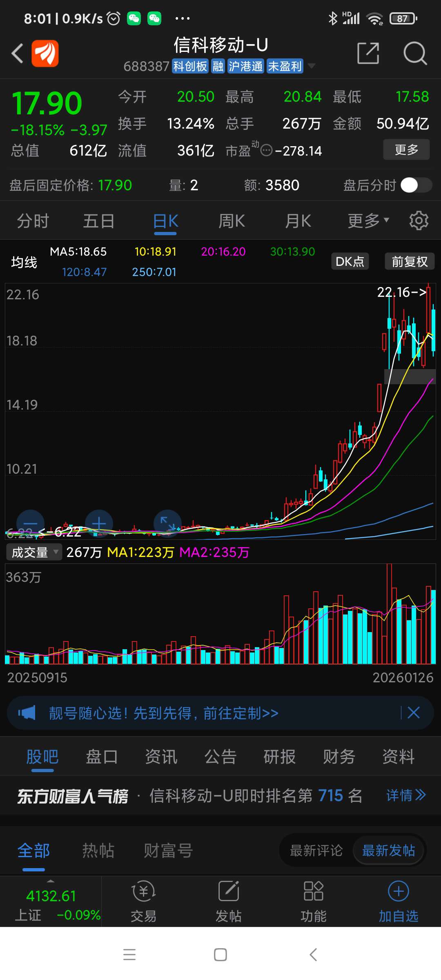Open the 盘口 tab
Image resolution: width=441 pixels, height=980 pixels.
[x=102, y=757]
